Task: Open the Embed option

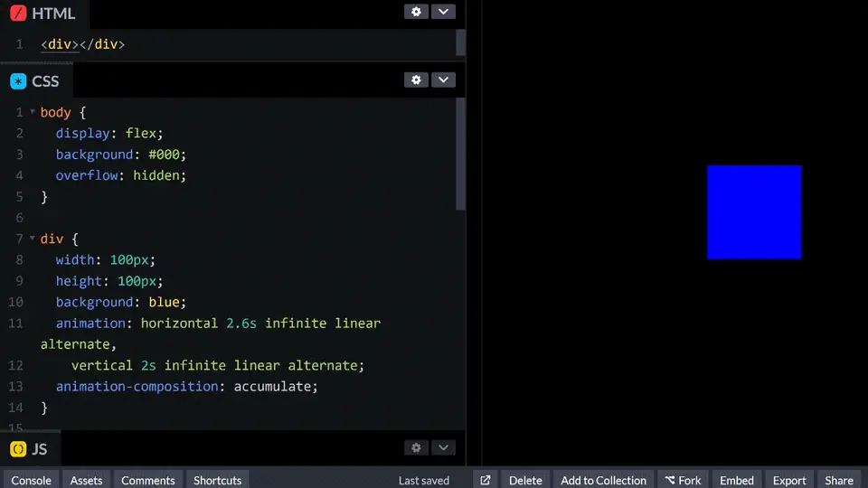Action: 736,480
